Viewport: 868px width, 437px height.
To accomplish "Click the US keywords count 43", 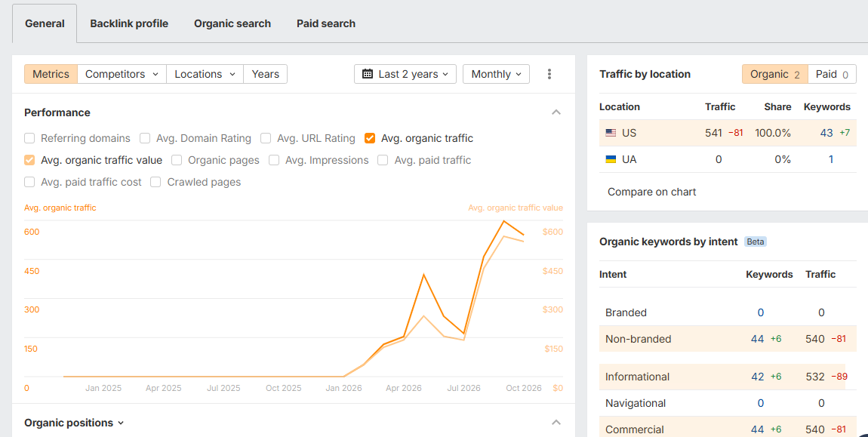I will pyautogui.click(x=826, y=133).
